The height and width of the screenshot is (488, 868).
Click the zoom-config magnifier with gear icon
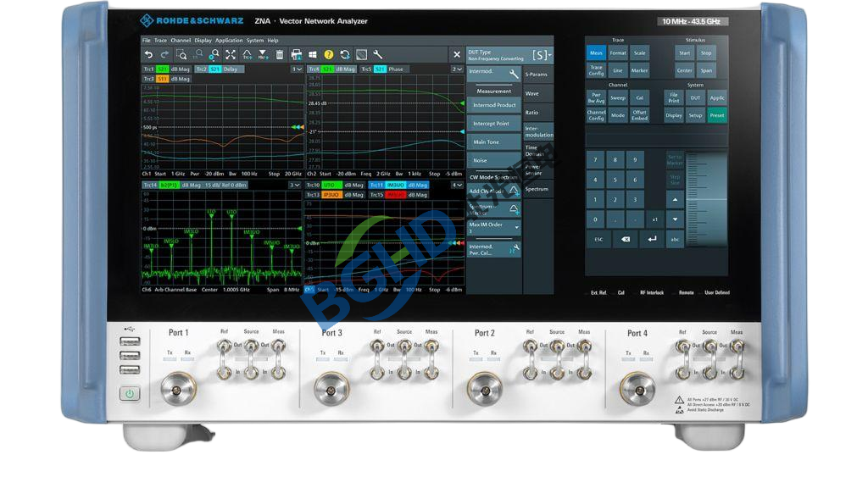pos(214,55)
